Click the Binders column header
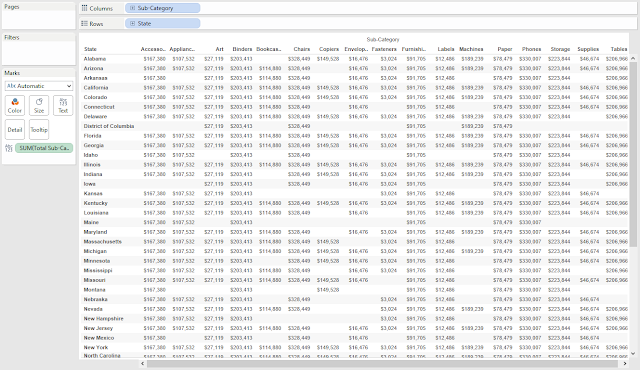Image resolution: width=640 pixels, height=370 pixels. [242, 49]
